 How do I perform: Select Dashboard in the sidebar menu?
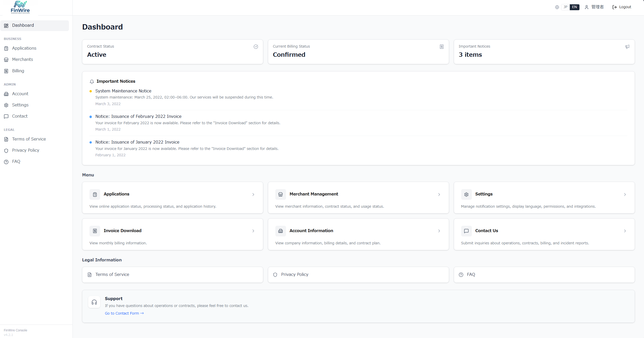tap(23, 25)
